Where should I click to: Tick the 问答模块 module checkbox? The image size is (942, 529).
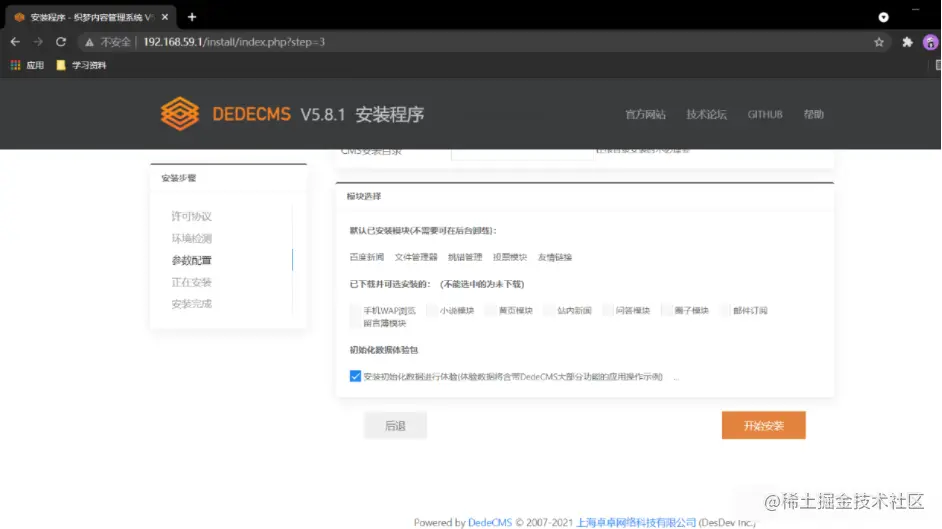607,310
